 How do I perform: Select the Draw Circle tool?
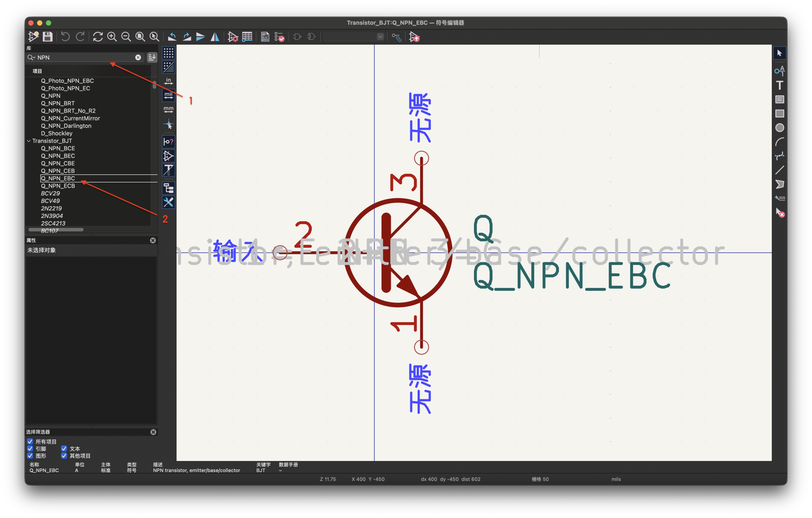pos(779,128)
